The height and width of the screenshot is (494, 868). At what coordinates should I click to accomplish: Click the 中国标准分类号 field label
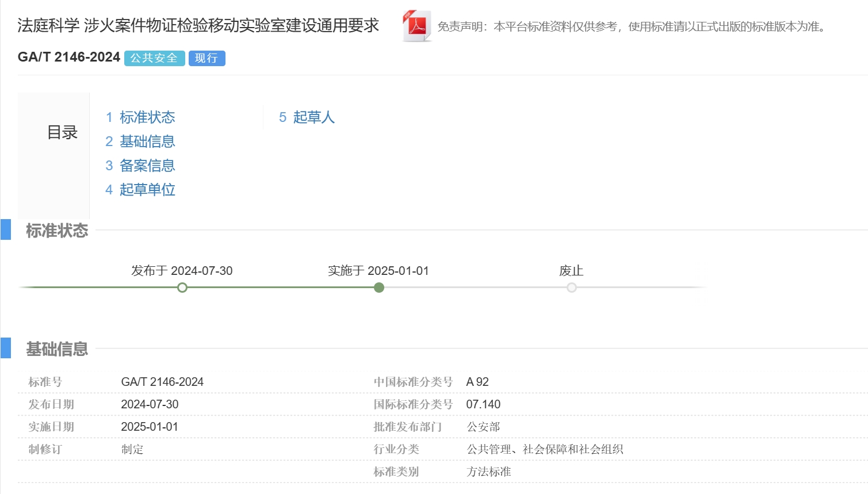[x=413, y=382]
